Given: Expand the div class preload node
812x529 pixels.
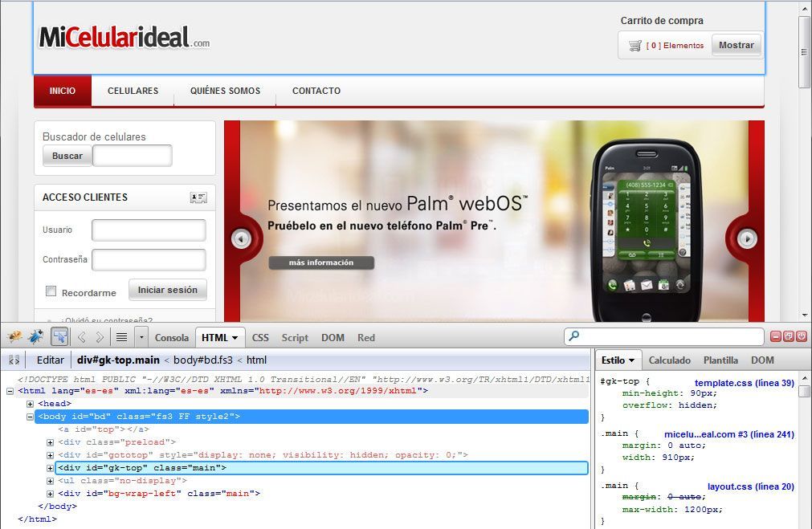Looking at the screenshot, I should click(51, 442).
